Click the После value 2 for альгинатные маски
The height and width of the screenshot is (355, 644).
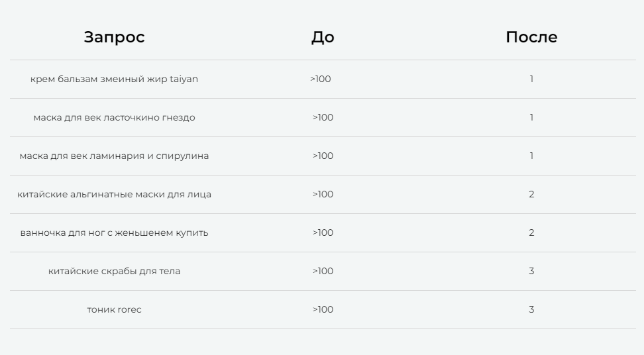point(531,194)
